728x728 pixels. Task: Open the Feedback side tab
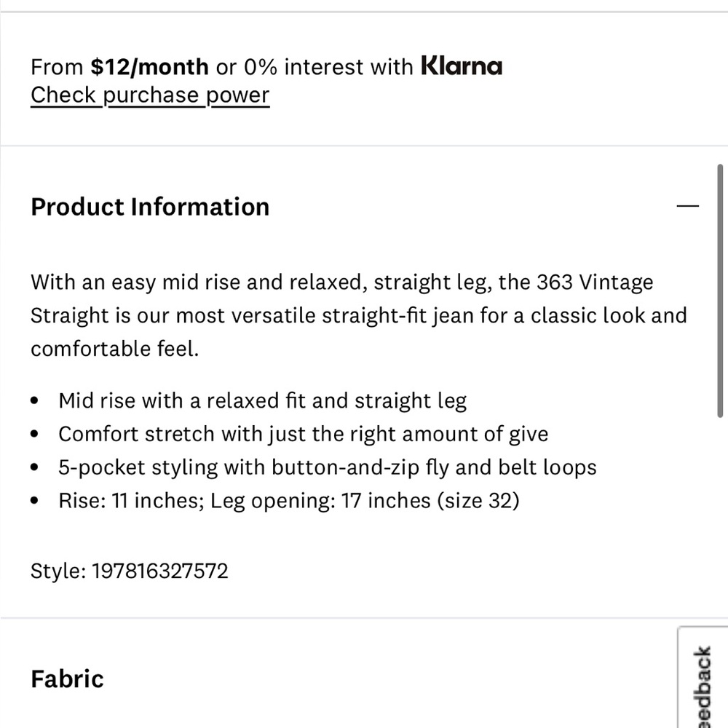tap(703, 680)
